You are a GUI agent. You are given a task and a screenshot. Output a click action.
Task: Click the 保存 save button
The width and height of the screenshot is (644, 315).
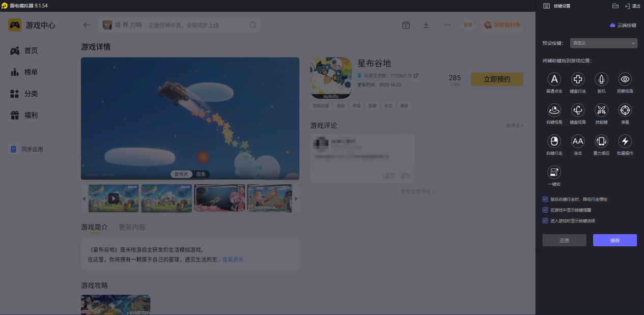[x=614, y=240]
